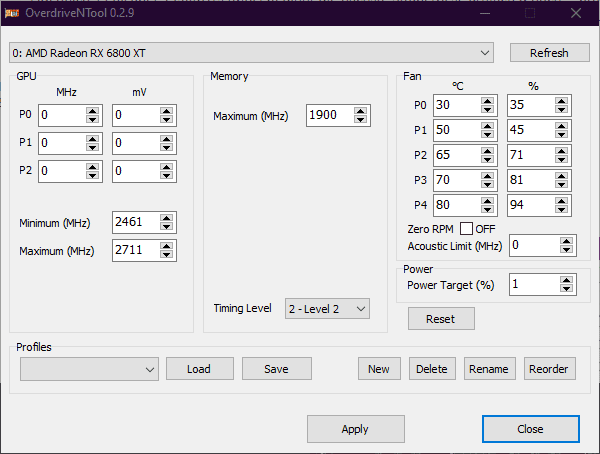Create a New profile

(x=379, y=369)
